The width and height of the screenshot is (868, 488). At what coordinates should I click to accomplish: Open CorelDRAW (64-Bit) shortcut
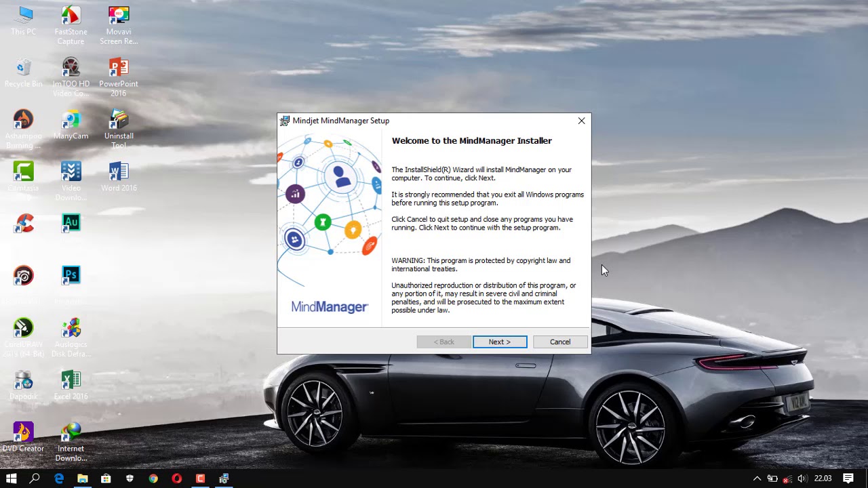(23, 338)
